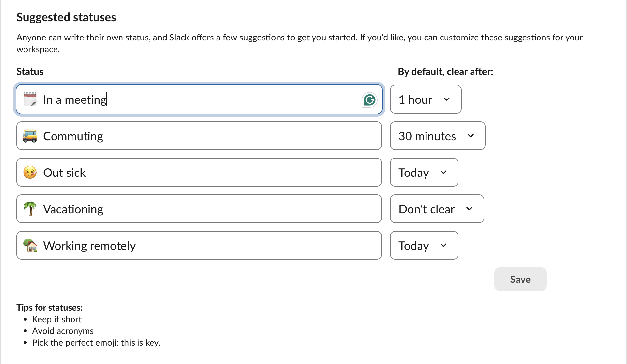The height and width of the screenshot is (364, 627).
Task: Open the Grammarly icon in the status field
Action: pos(369,100)
